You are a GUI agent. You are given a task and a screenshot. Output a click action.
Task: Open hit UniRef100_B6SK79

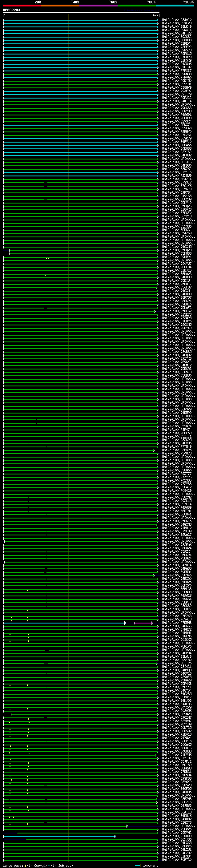(x=177, y=139)
